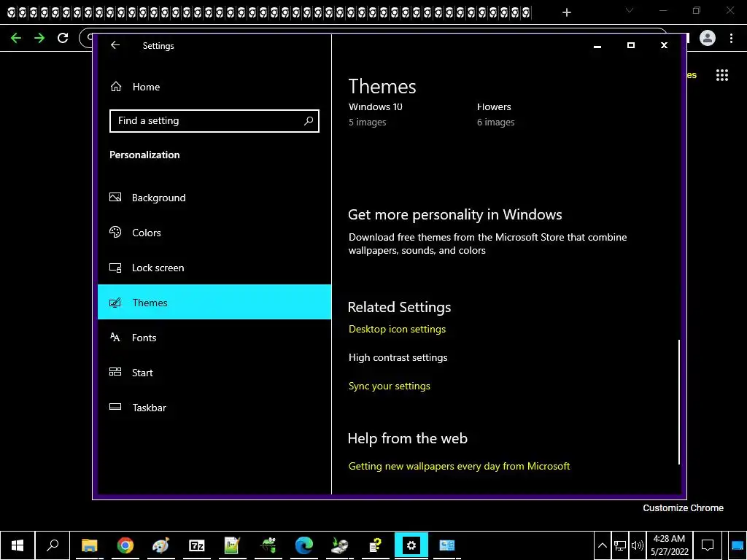
Task: Select the Windows 10 theme label
Action: 376,106
